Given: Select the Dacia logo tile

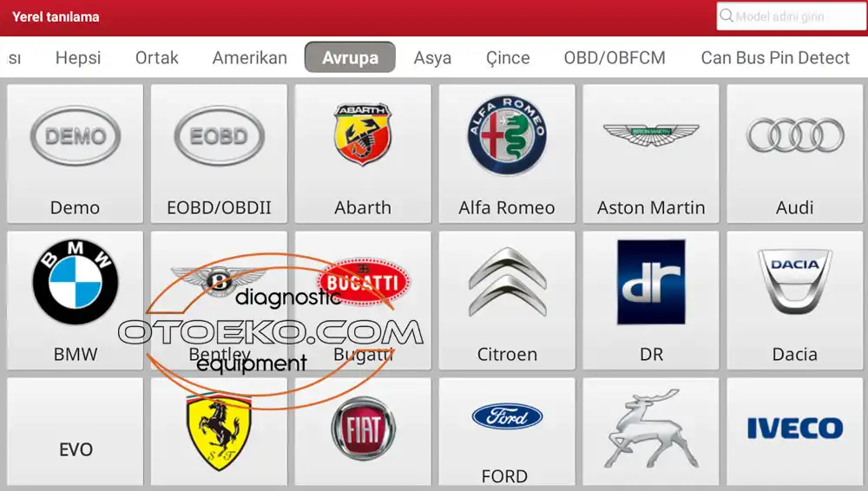Looking at the screenshot, I should tap(794, 300).
